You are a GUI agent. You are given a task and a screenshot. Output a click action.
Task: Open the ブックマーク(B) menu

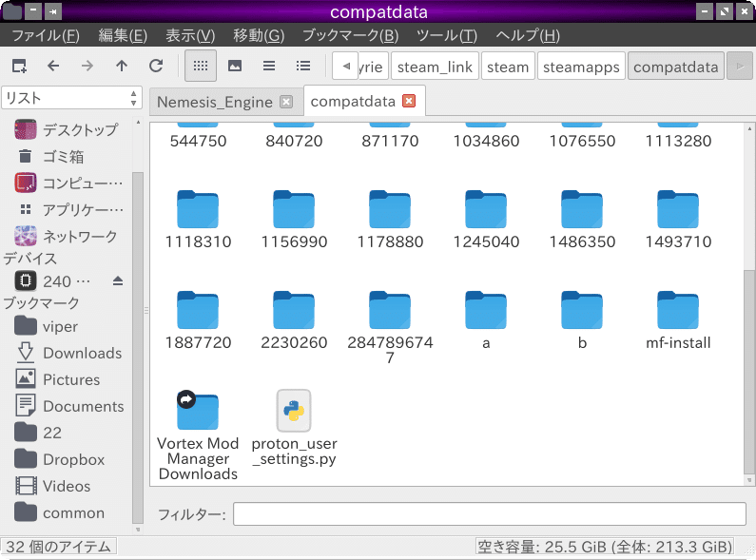(x=351, y=35)
